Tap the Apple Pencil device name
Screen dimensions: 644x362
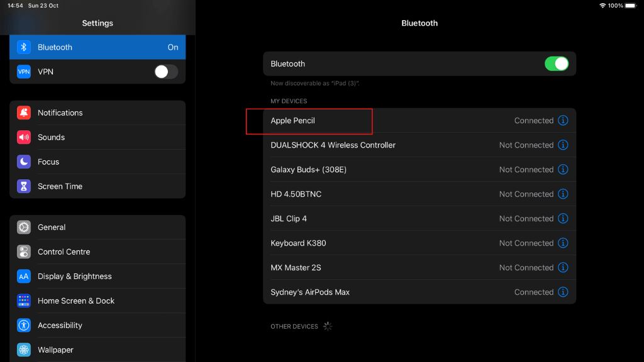coord(292,121)
